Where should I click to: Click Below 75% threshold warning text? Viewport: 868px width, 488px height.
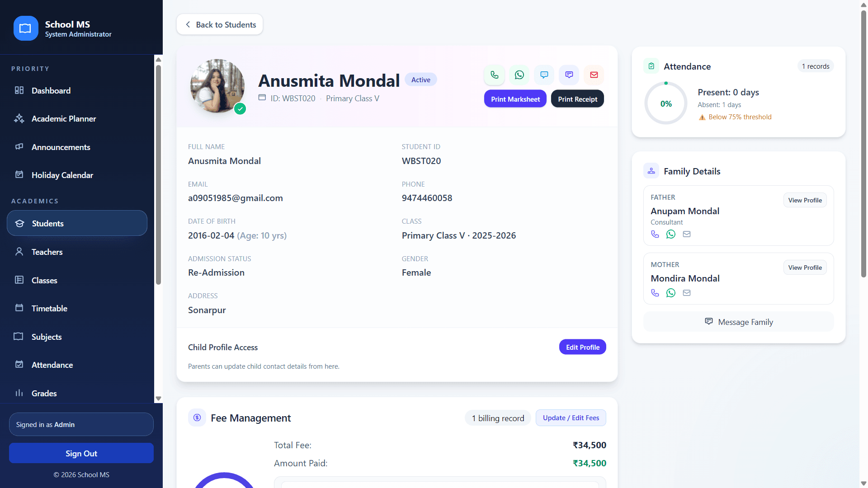click(740, 117)
